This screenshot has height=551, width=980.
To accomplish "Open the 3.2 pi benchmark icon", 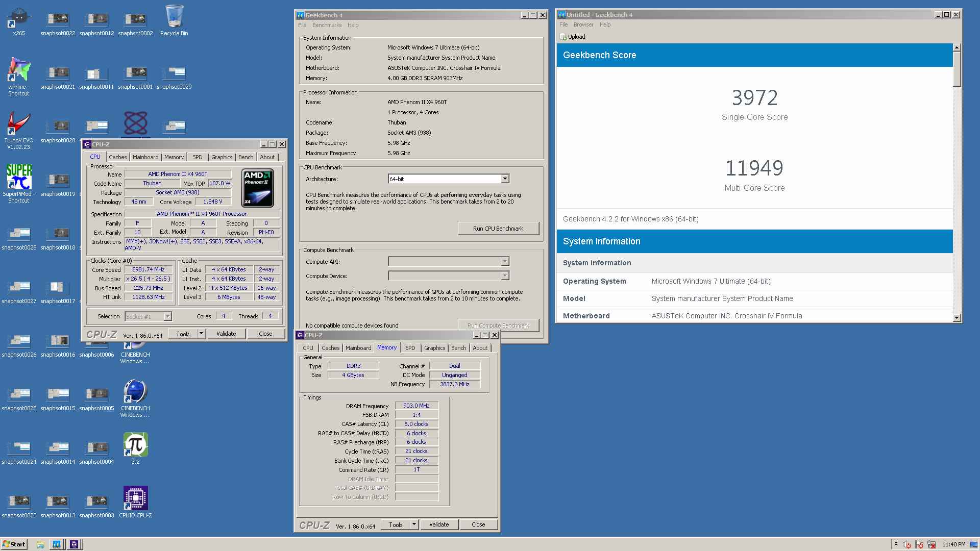I will [x=135, y=448].
